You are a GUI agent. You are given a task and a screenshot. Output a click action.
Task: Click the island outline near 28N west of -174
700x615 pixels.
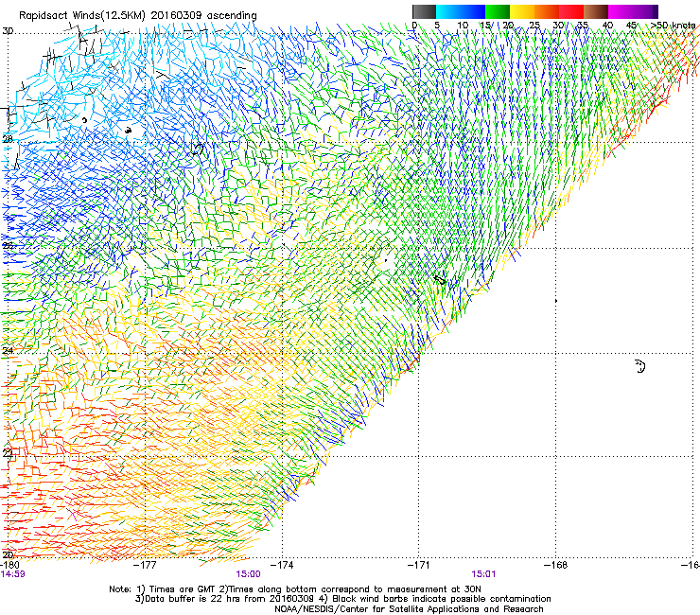point(198,149)
